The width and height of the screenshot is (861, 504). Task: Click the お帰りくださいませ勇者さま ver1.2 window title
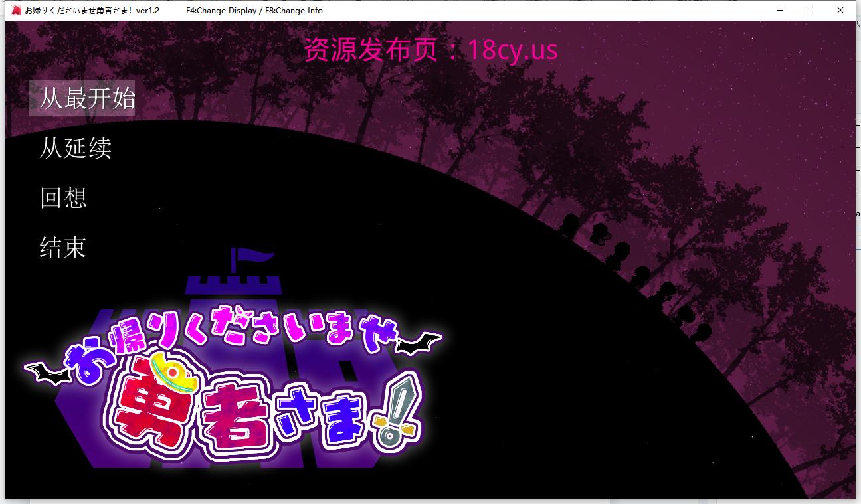tap(92, 11)
